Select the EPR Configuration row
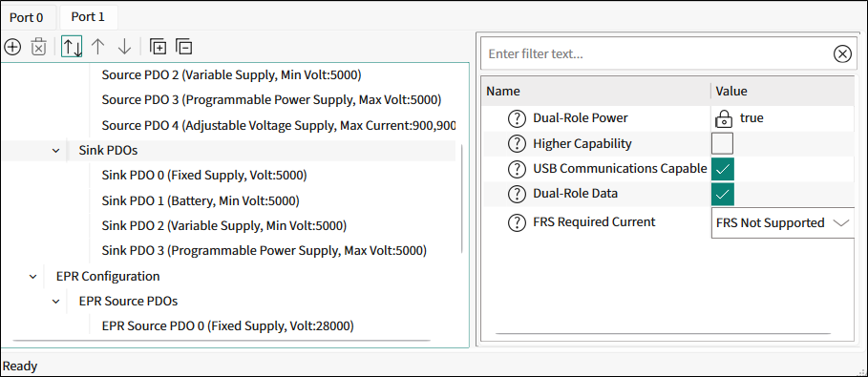This screenshot has height=377, width=868. pyautogui.click(x=108, y=276)
